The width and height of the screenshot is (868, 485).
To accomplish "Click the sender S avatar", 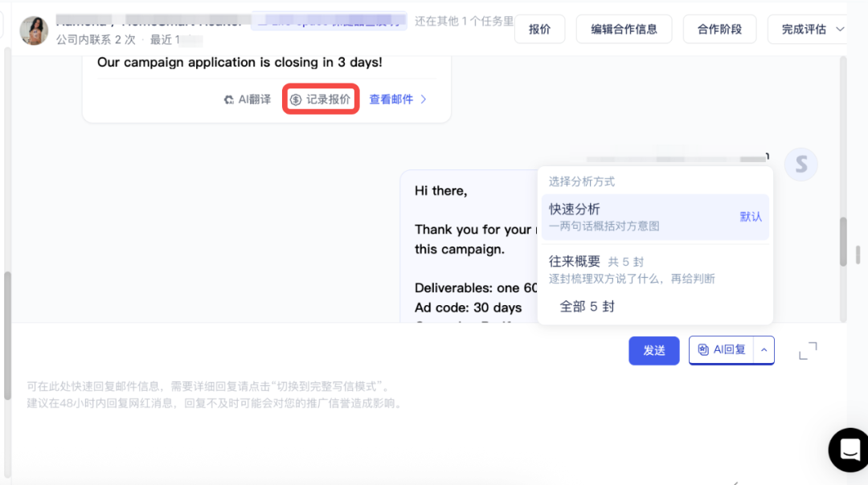I will coord(801,165).
